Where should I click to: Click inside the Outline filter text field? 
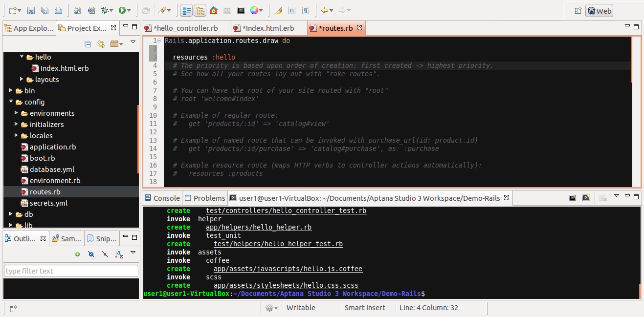(x=71, y=270)
